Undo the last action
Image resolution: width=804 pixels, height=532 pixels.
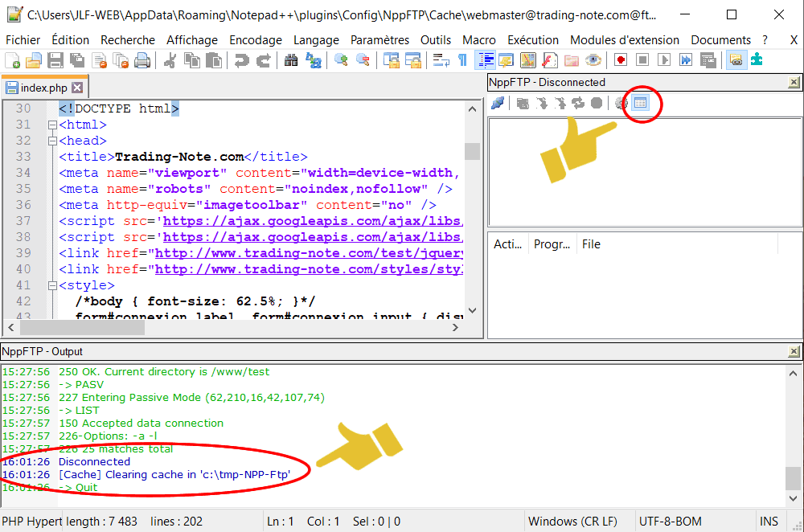[x=241, y=60]
